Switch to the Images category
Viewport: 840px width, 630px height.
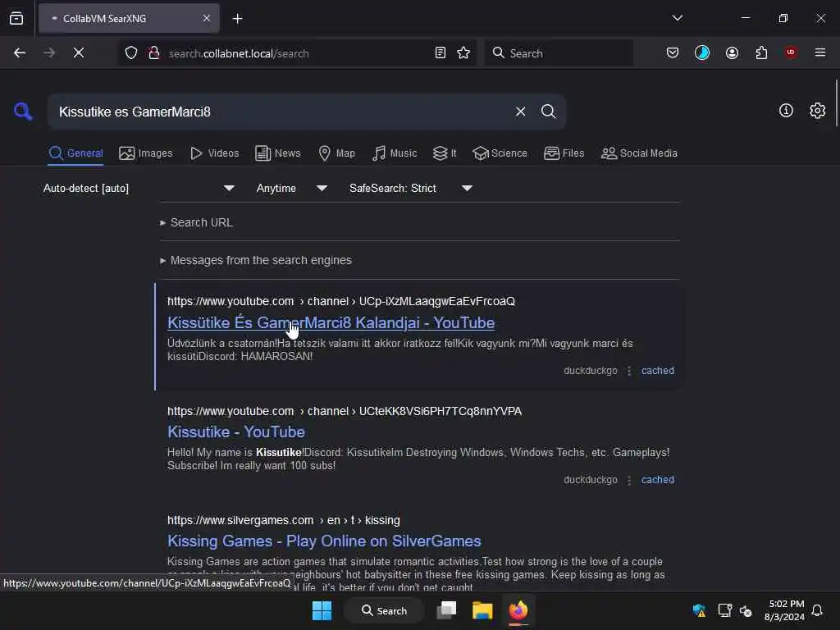[146, 153]
